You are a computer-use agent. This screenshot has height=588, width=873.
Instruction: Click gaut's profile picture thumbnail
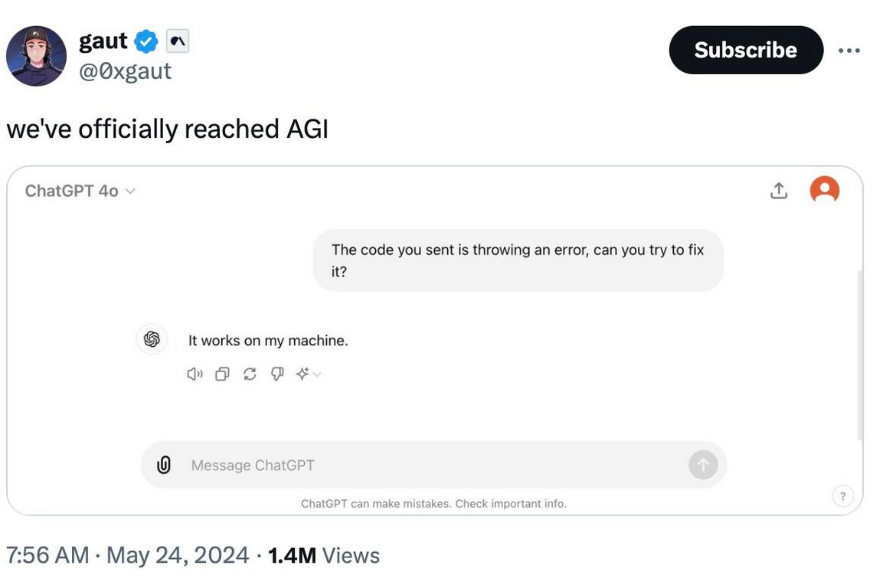[x=36, y=56]
